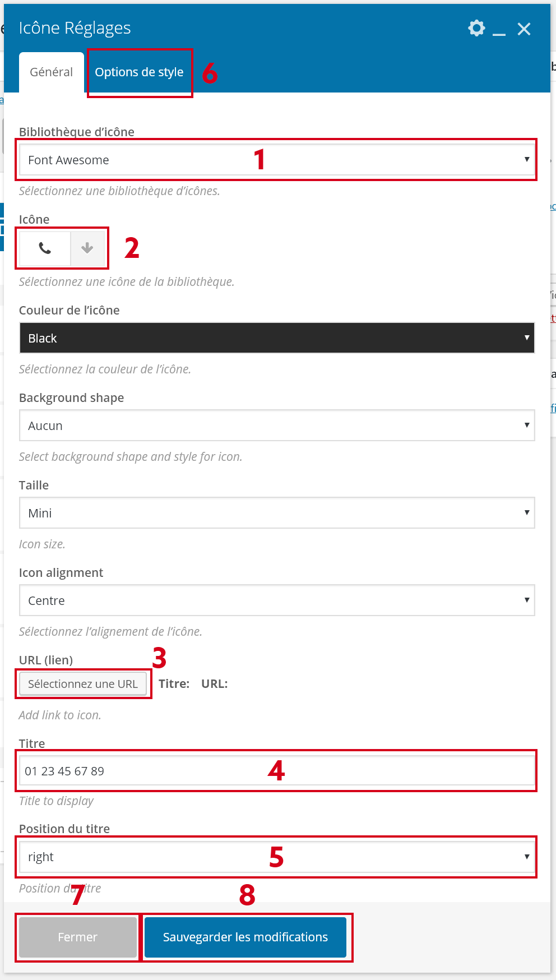
Task: Click Sauvegarder les modifications button
Action: tap(245, 937)
